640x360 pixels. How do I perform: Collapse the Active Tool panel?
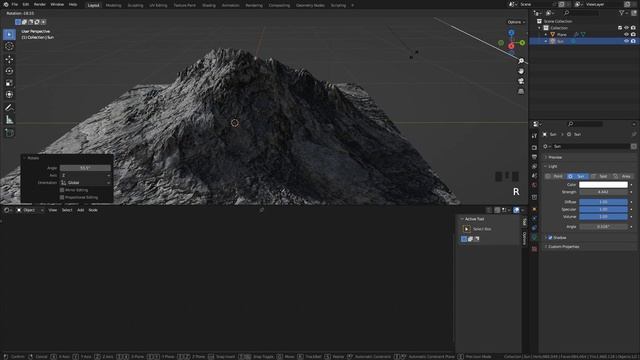coord(462,219)
